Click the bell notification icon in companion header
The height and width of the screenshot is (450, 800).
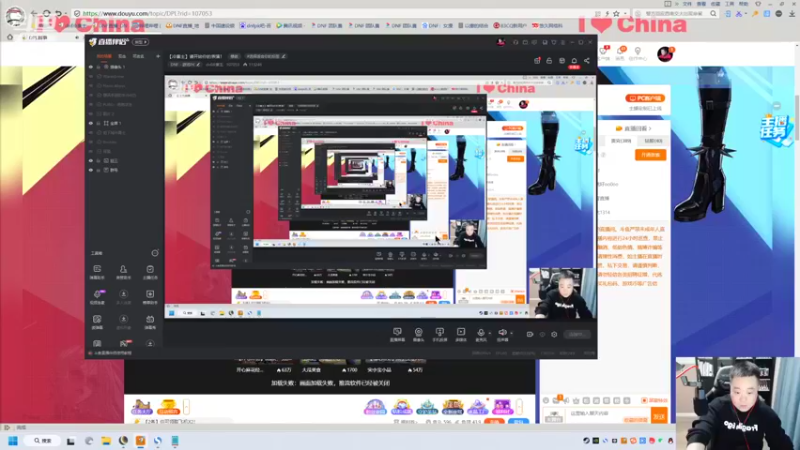(574, 61)
